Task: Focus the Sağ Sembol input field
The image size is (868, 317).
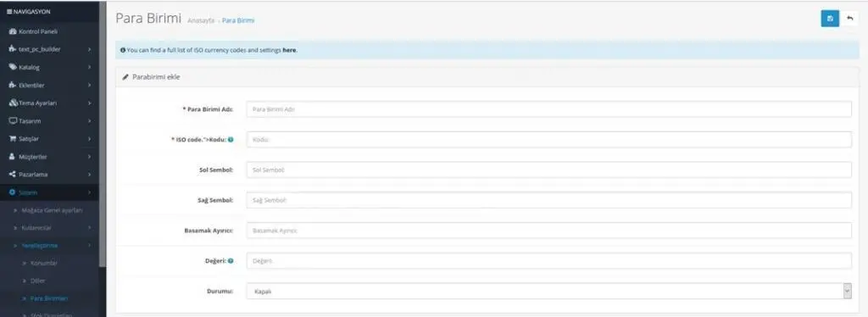Action: tap(548, 200)
